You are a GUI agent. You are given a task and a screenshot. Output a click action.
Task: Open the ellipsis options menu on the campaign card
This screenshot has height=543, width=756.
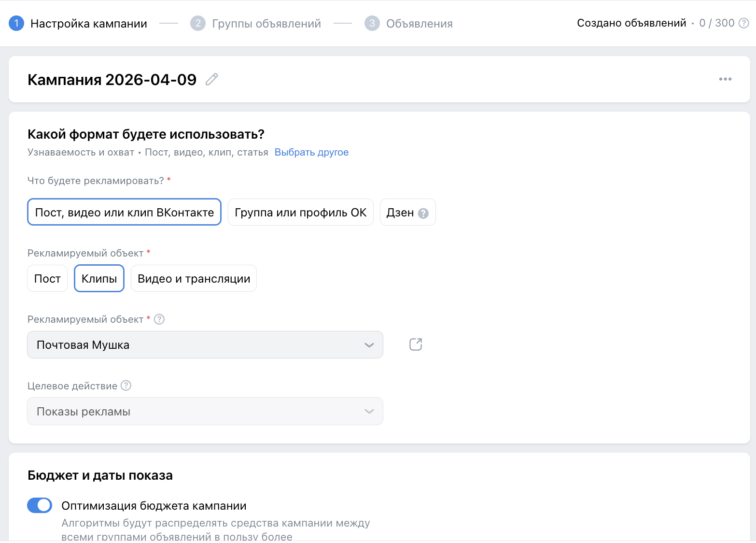point(725,79)
